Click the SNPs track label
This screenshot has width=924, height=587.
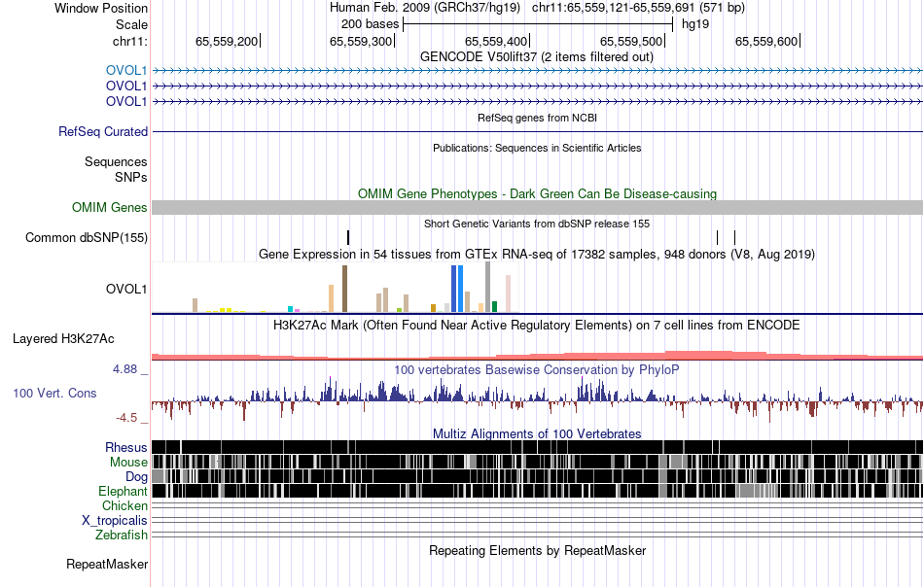pyautogui.click(x=131, y=177)
